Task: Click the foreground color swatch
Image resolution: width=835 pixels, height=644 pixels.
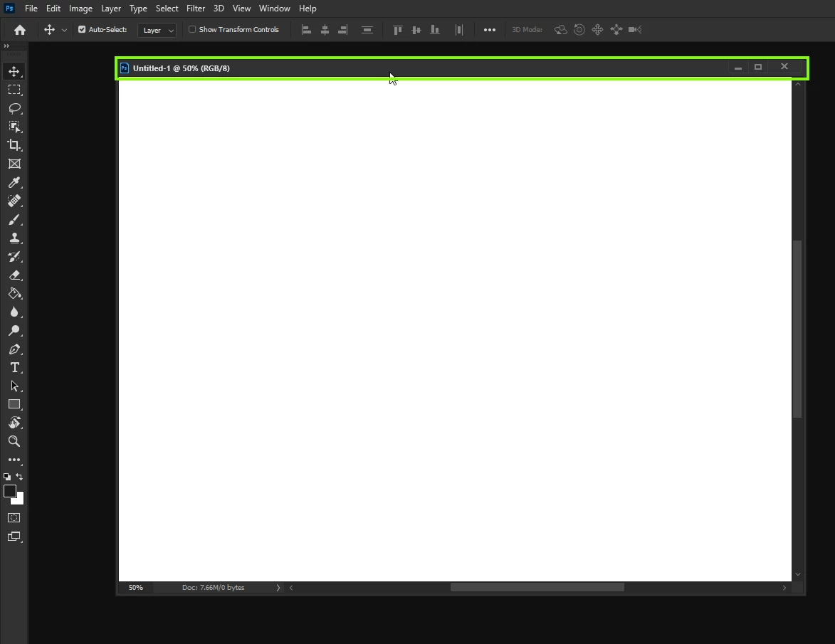Action: point(9,491)
